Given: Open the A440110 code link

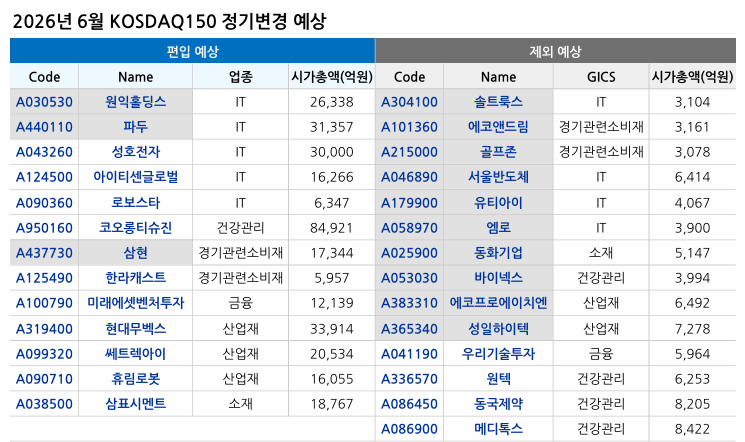Looking at the screenshot, I should pos(44,127).
